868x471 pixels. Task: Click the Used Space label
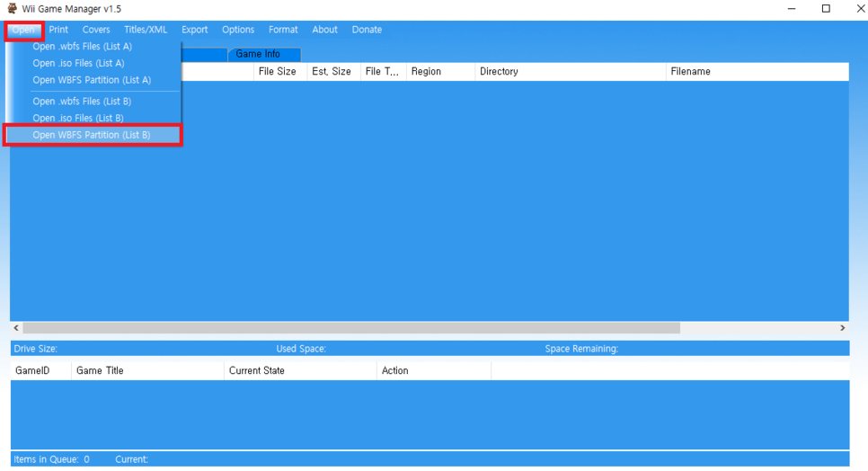click(301, 349)
